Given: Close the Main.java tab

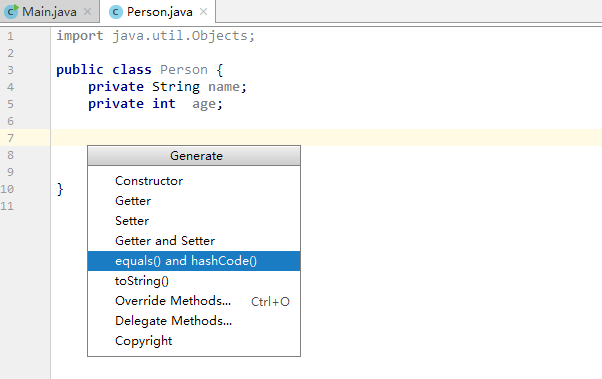Looking at the screenshot, I should pos(88,12).
